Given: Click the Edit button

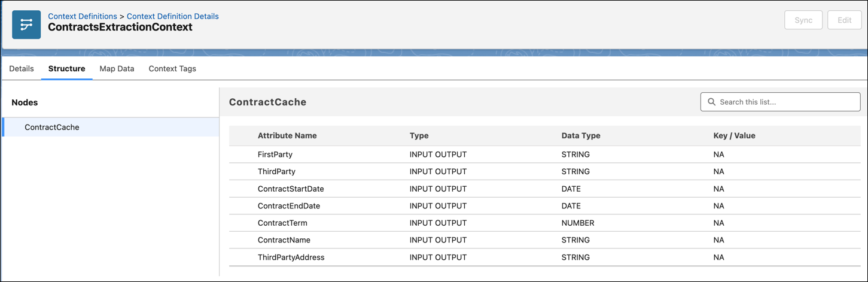Looking at the screenshot, I should 844,20.
